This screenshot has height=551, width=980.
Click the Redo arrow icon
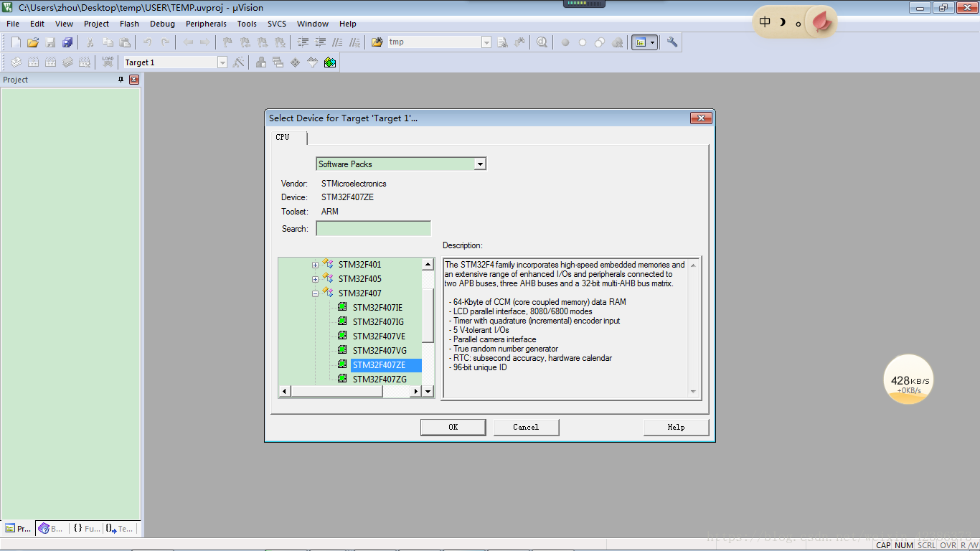(x=165, y=42)
